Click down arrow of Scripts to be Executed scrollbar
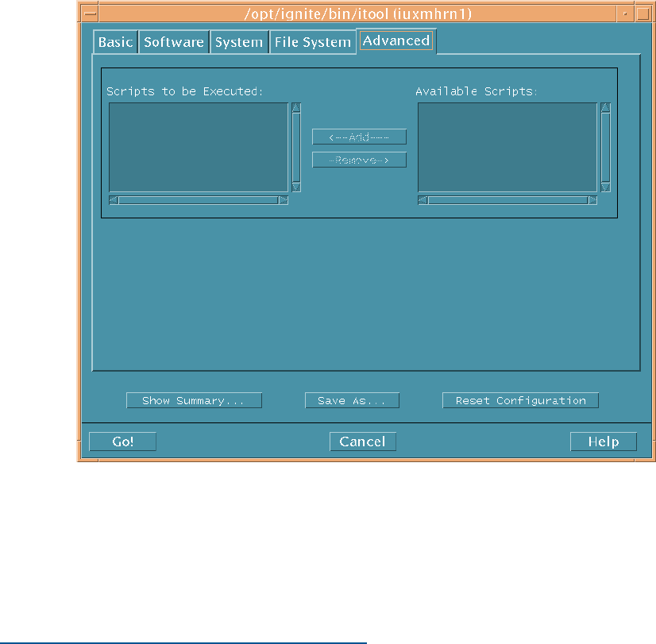This screenshot has width=656, height=644. click(296, 187)
